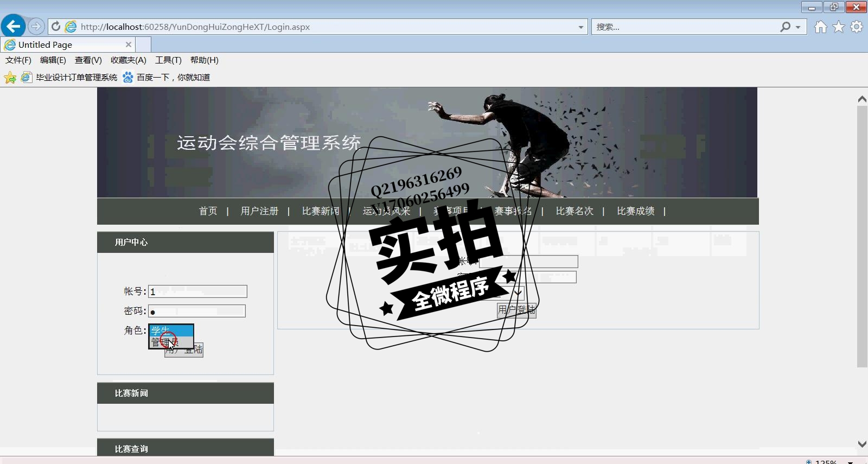Image resolution: width=868 pixels, height=464 pixels.
Task: Open the 收藏夹(A) menu
Action: (129, 60)
